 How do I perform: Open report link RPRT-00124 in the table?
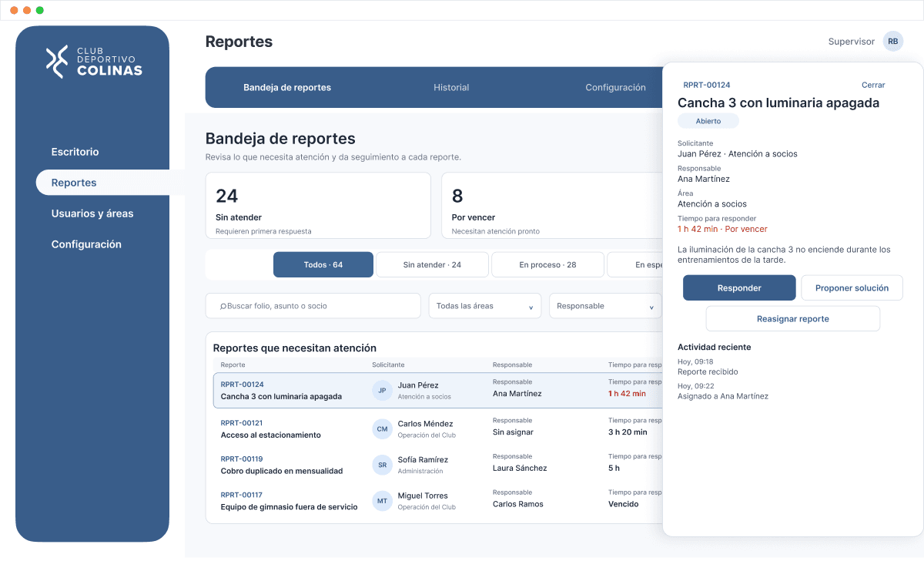[x=242, y=384]
